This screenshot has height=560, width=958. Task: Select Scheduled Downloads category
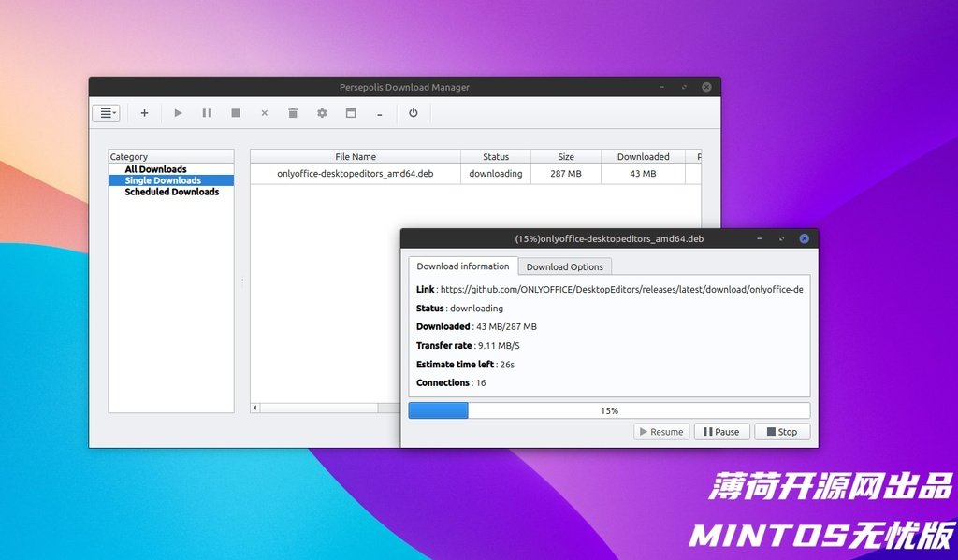[x=172, y=192]
